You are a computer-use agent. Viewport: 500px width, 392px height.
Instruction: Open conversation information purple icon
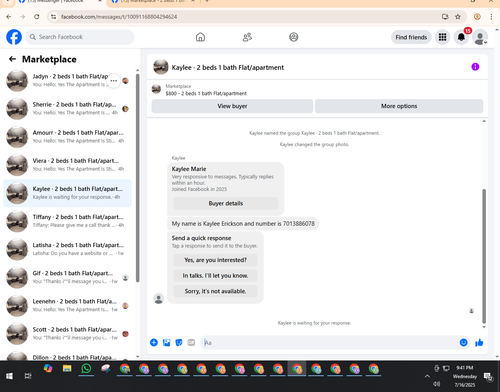point(475,67)
